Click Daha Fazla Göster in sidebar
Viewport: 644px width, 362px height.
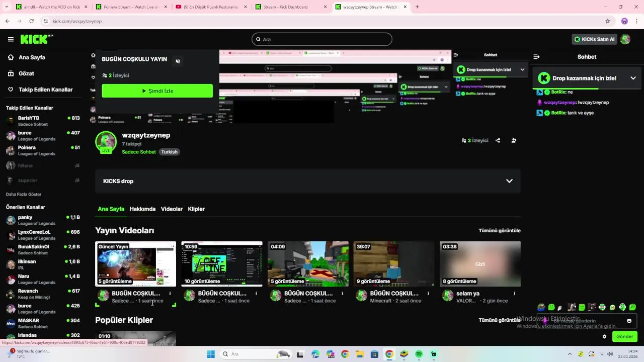24,195
